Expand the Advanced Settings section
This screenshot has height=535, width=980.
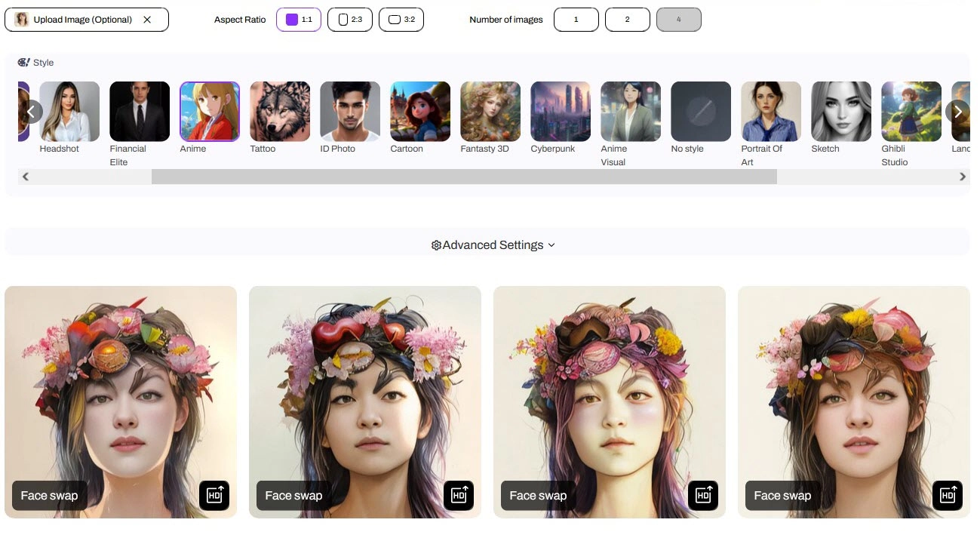(493, 245)
